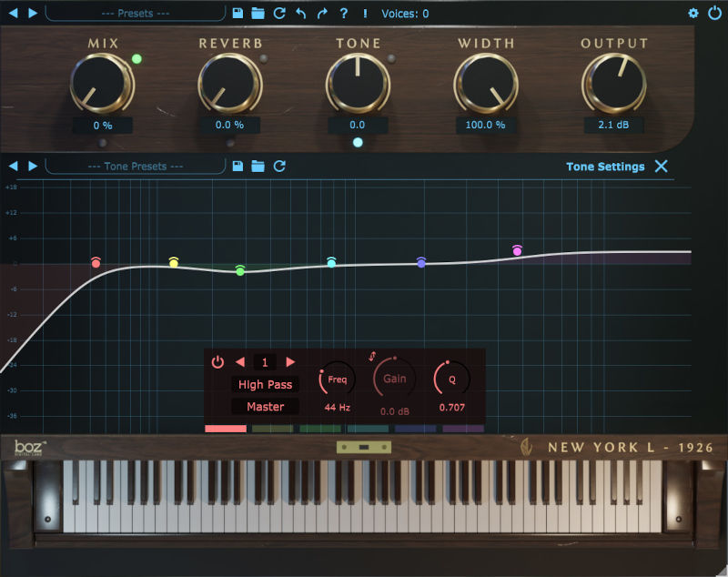
Task: Open the preset folder in the top toolbar
Action: (258, 14)
